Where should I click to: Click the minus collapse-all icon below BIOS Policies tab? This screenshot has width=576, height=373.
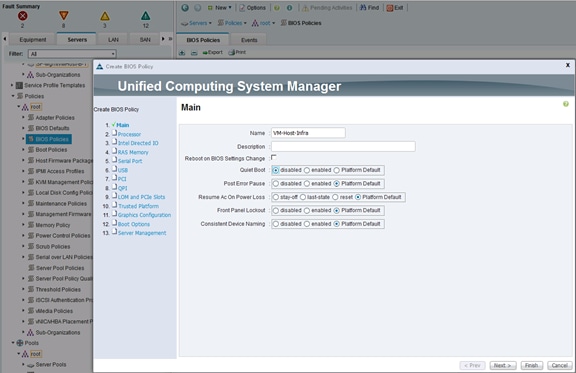[x=194, y=53]
